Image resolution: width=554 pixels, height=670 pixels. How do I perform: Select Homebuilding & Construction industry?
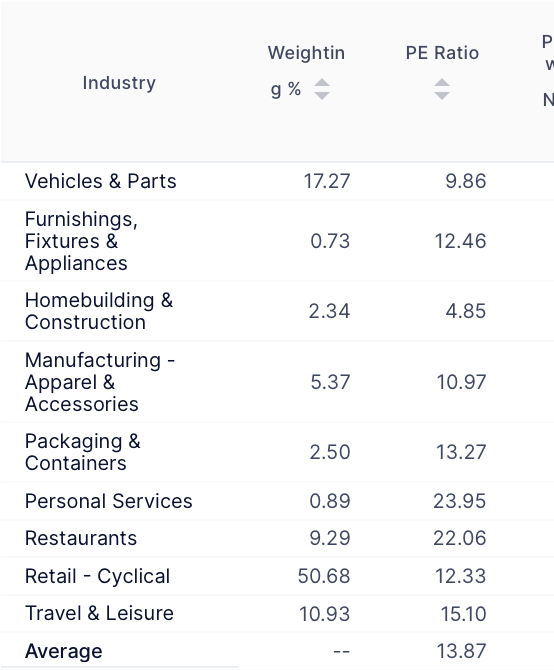point(99,311)
